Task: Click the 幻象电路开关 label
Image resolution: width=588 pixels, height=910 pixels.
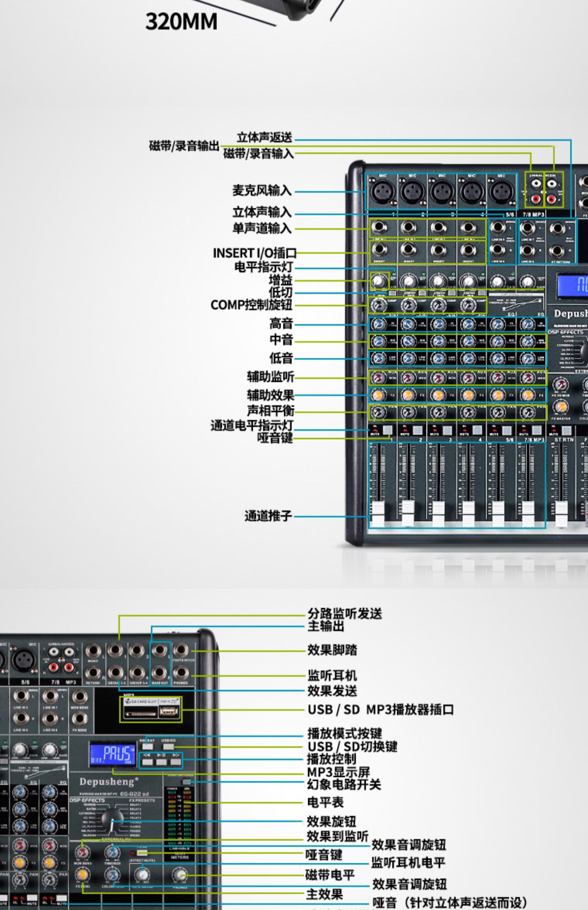Action: click(x=344, y=785)
